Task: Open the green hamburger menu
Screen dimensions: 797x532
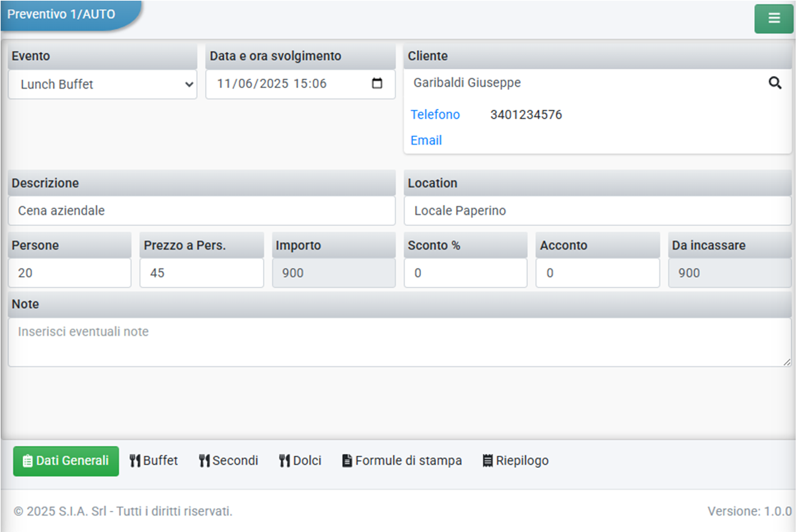Action: coord(773,19)
